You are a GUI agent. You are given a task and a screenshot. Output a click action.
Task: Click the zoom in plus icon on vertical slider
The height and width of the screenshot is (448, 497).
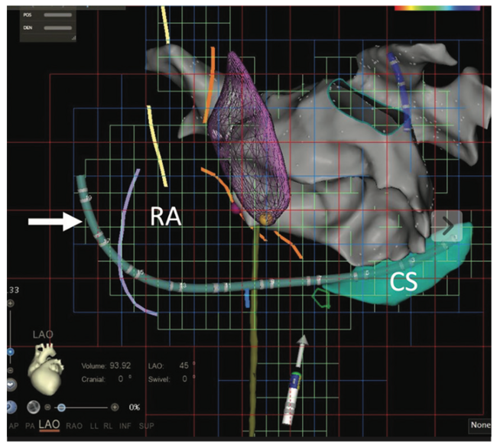coord(11,304)
